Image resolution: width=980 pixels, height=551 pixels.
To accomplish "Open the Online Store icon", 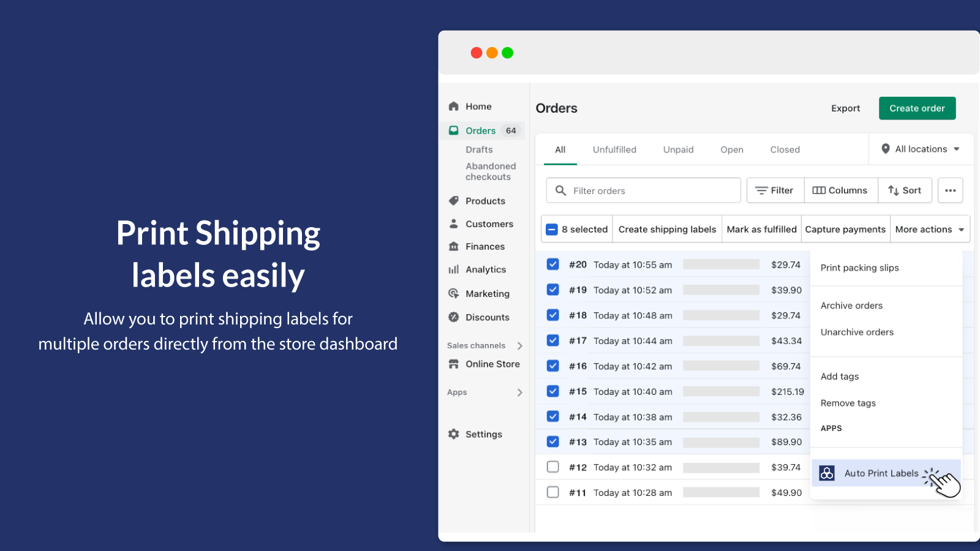I will (453, 364).
